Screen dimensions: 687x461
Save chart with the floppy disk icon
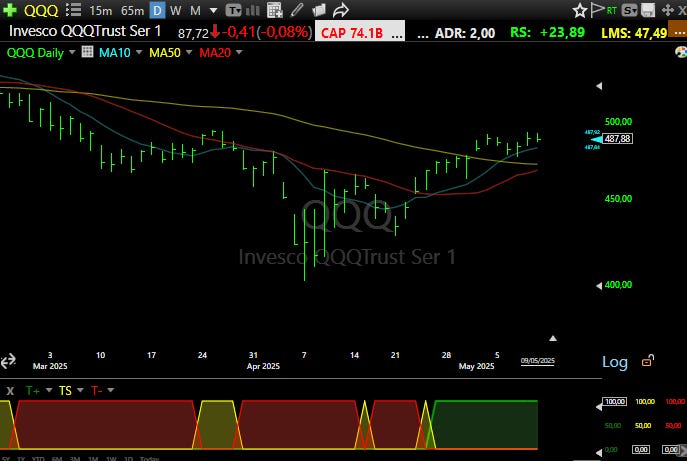coord(648,10)
